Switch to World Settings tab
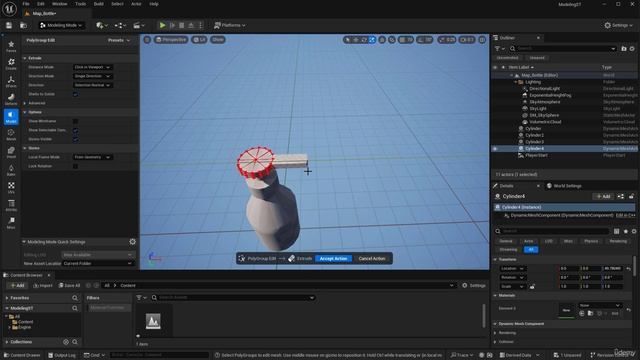The height and width of the screenshot is (360, 640). click(564, 186)
